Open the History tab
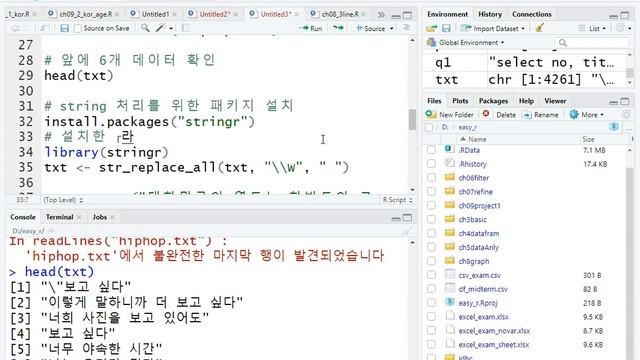 point(490,14)
